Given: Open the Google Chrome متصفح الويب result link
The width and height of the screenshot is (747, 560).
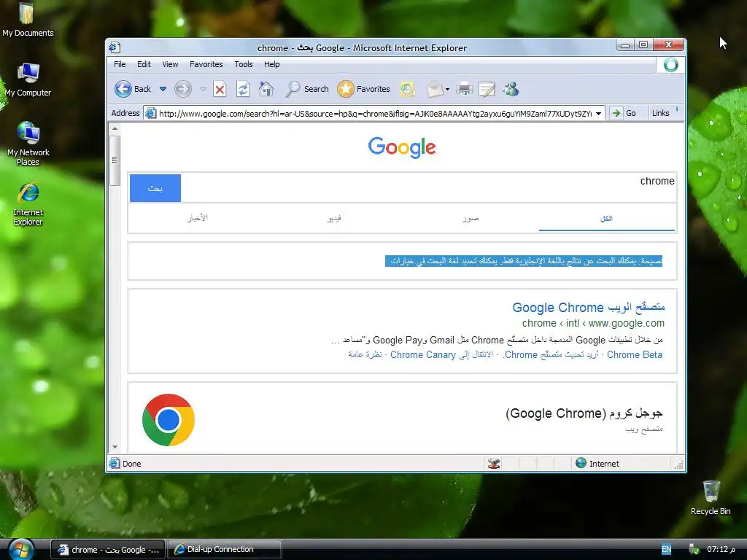Looking at the screenshot, I should (x=589, y=307).
